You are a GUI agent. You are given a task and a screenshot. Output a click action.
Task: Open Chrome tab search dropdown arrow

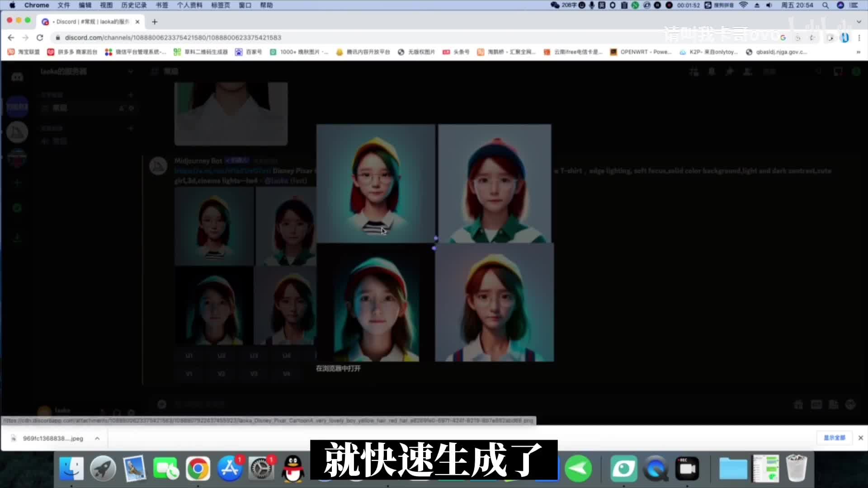(x=859, y=22)
